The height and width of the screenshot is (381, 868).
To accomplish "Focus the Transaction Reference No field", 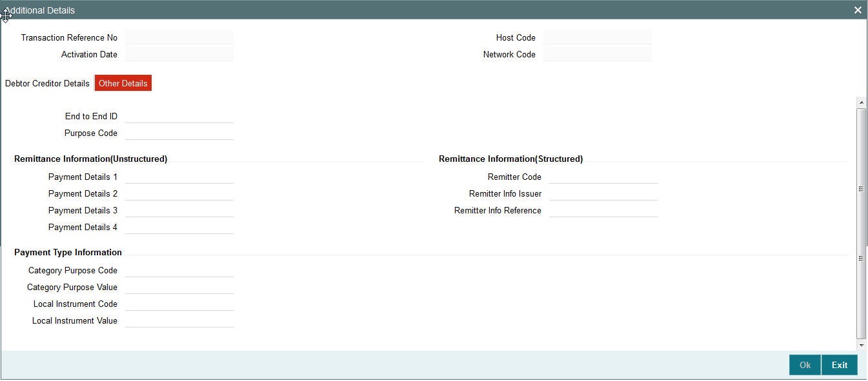I will pyautogui.click(x=179, y=37).
